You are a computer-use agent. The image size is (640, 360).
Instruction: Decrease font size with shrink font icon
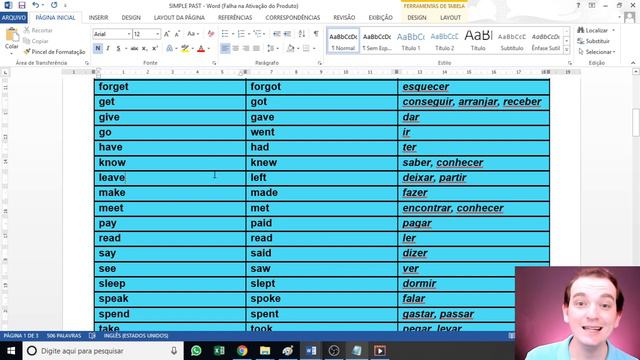(177, 34)
